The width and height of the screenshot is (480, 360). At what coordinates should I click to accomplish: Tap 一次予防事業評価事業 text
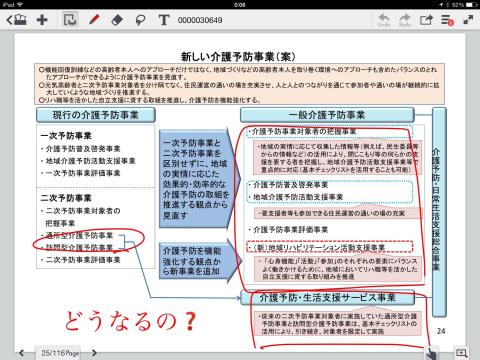click(83, 173)
